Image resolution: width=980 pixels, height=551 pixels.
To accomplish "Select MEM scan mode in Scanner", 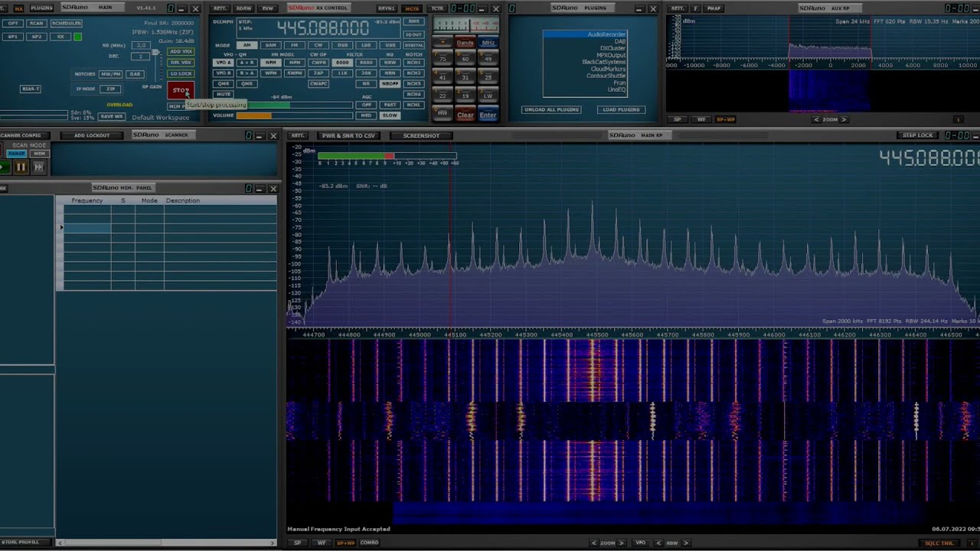I will tap(38, 154).
